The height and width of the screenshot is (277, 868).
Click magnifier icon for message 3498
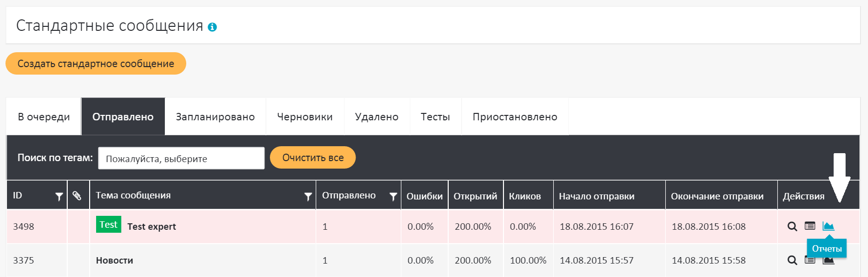tap(792, 227)
